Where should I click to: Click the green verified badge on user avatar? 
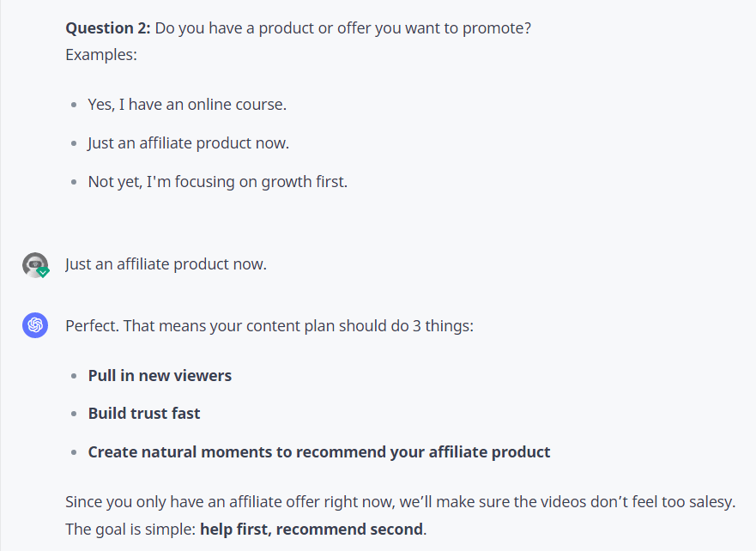(x=43, y=271)
